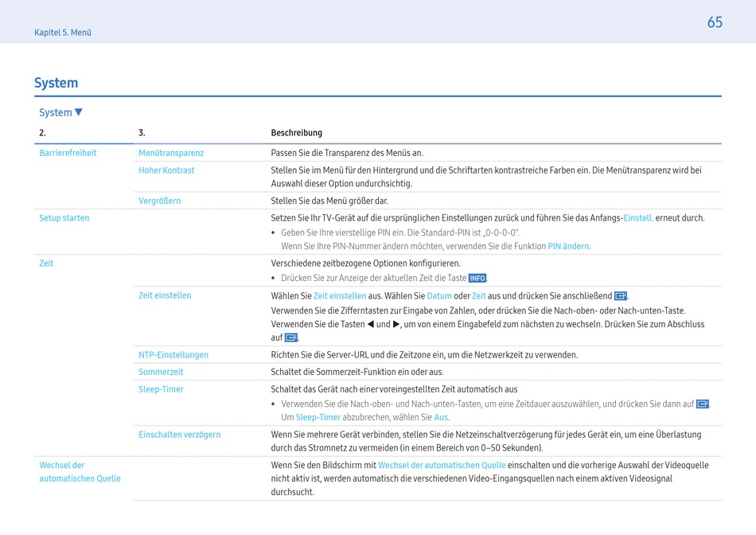Select the 'Datum' link in the description

pos(439,296)
